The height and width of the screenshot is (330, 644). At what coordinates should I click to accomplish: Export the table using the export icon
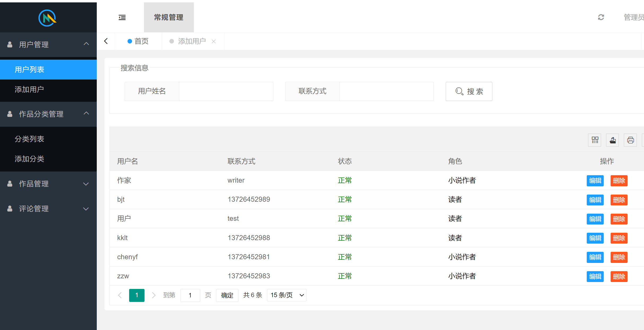[x=612, y=140]
